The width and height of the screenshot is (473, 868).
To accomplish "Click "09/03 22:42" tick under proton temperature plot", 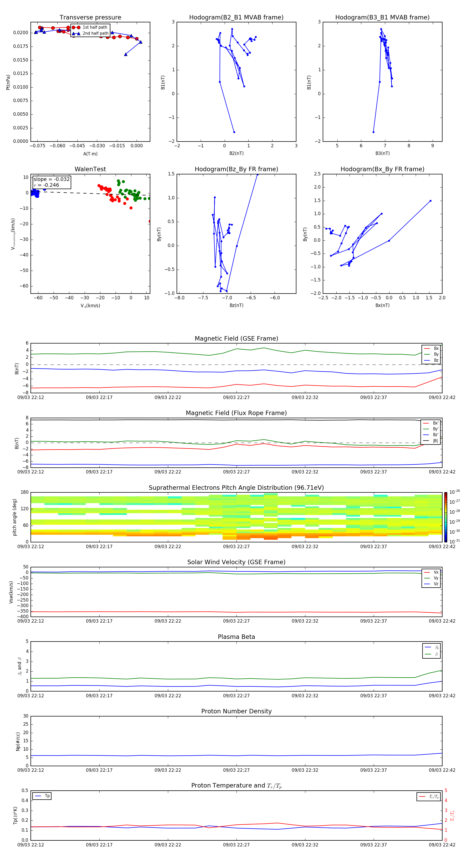I will coord(442,845).
